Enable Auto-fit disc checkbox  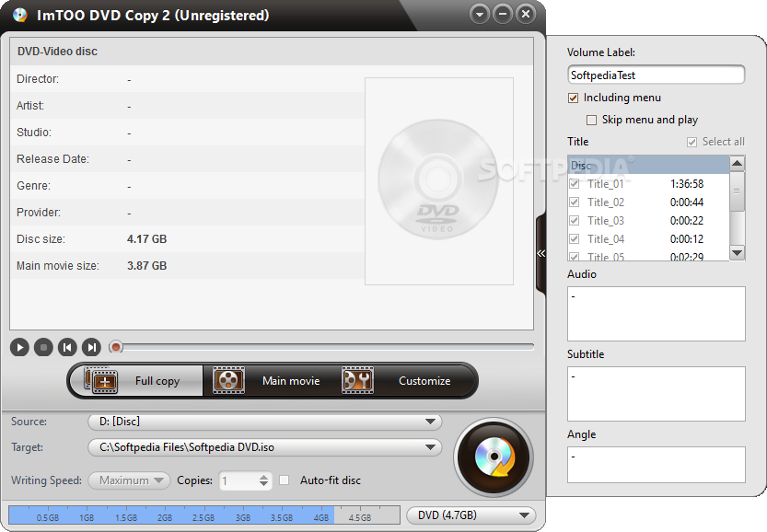click(x=285, y=480)
